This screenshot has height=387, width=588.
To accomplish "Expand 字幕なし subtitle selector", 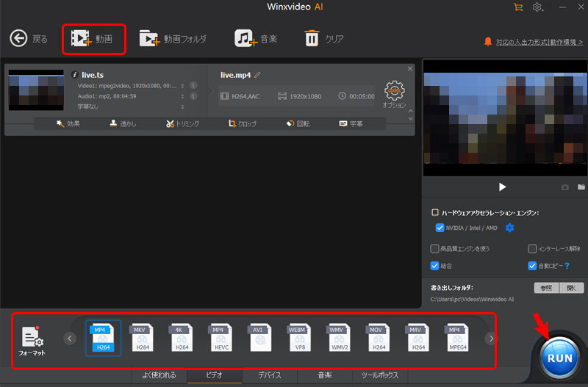I will tap(182, 106).
